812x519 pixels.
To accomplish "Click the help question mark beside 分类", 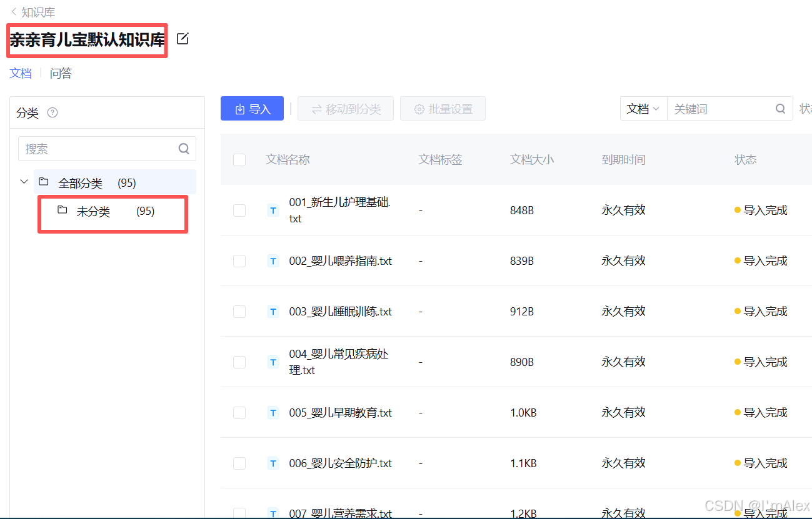I will [x=53, y=113].
